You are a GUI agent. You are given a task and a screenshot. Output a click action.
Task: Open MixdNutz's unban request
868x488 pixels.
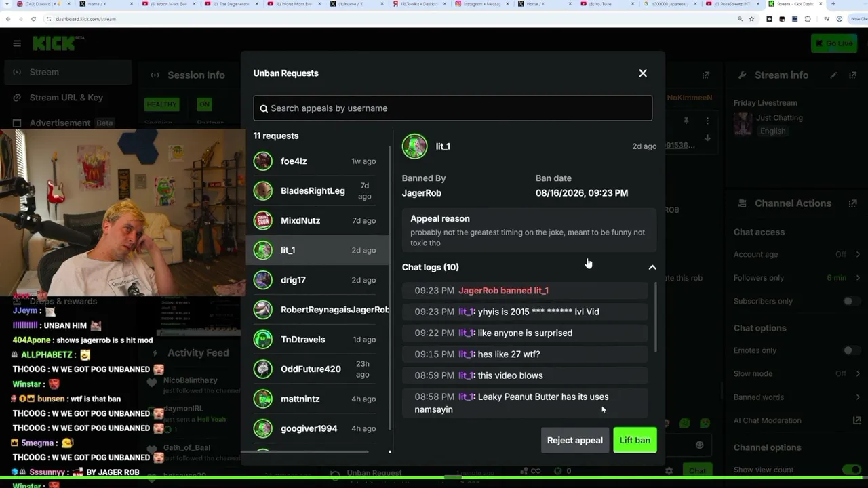click(317, 221)
